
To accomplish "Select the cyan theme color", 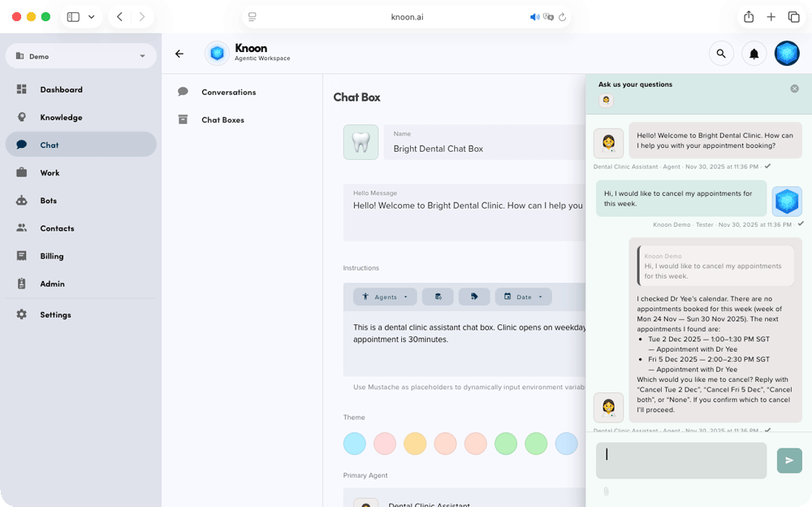I will [355, 444].
